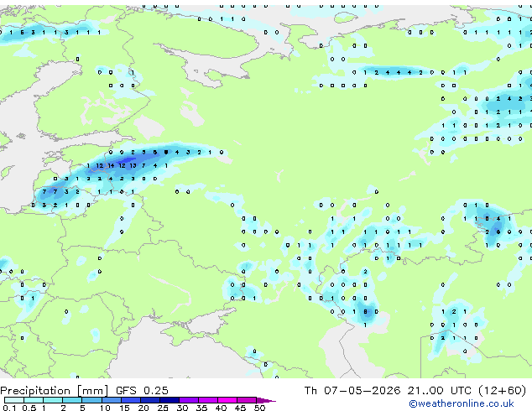
Task: Click the '20' legend scale label
Action: 143,408
